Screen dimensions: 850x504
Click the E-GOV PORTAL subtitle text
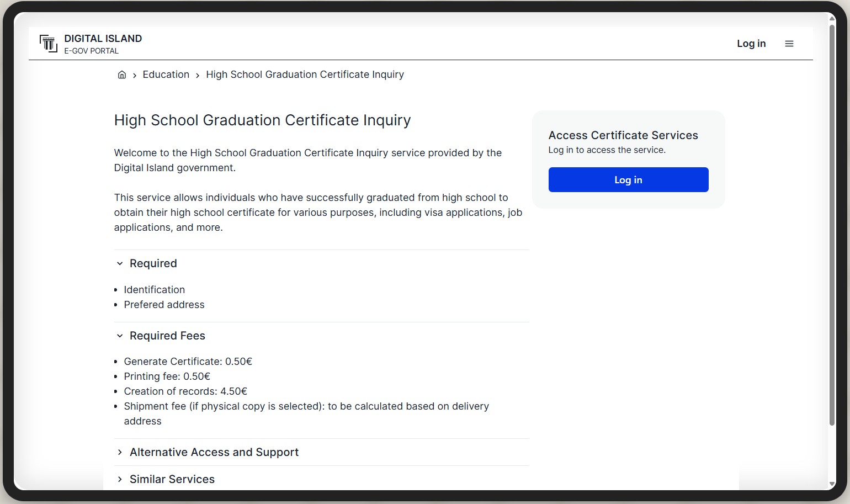(x=91, y=51)
